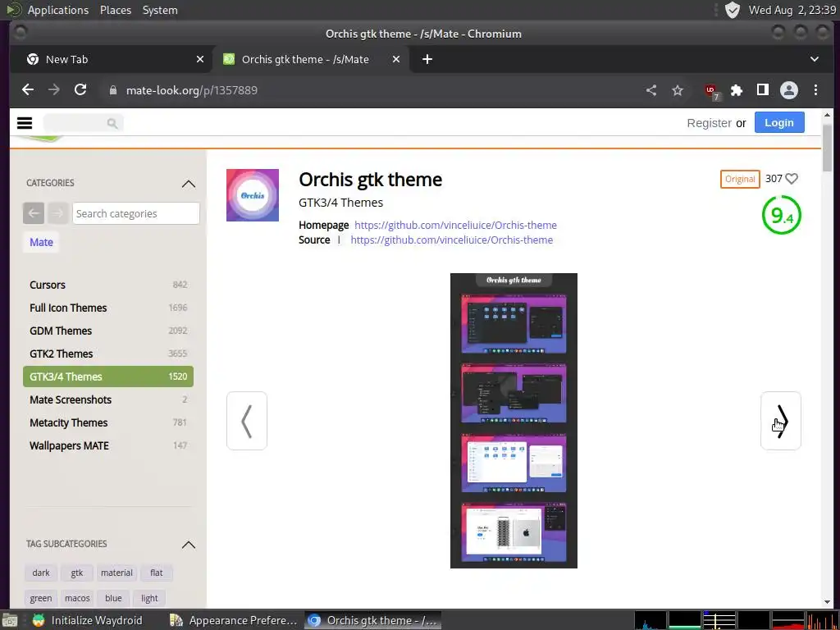This screenshot has height=630, width=840.
Task: Open the uBlock Origin extension icon
Action: click(x=712, y=91)
